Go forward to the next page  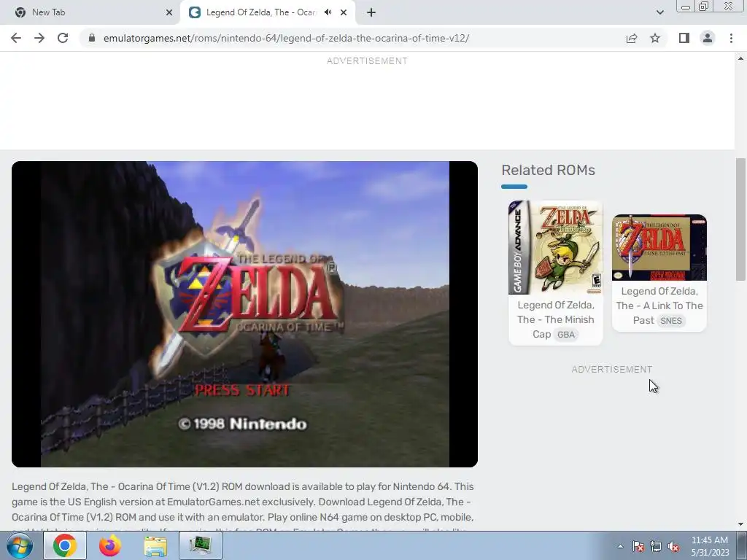coord(39,38)
